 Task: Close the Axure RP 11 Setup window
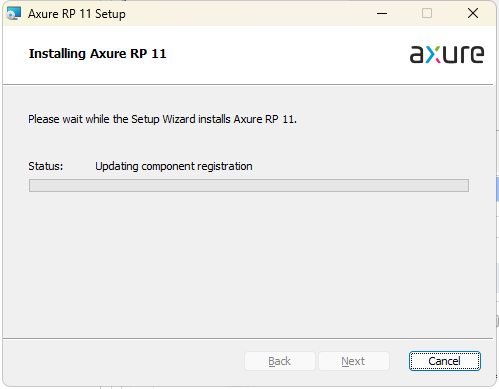[x=473, y=13]
